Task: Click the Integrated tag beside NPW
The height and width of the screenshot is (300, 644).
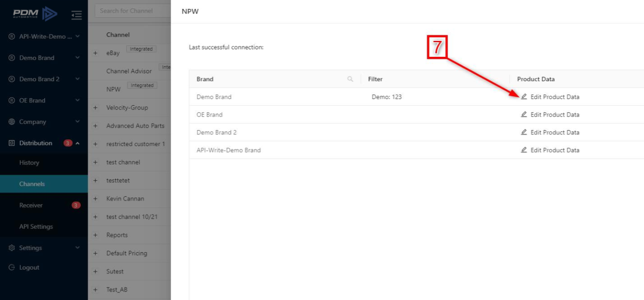Action: [x=142, y=85]
